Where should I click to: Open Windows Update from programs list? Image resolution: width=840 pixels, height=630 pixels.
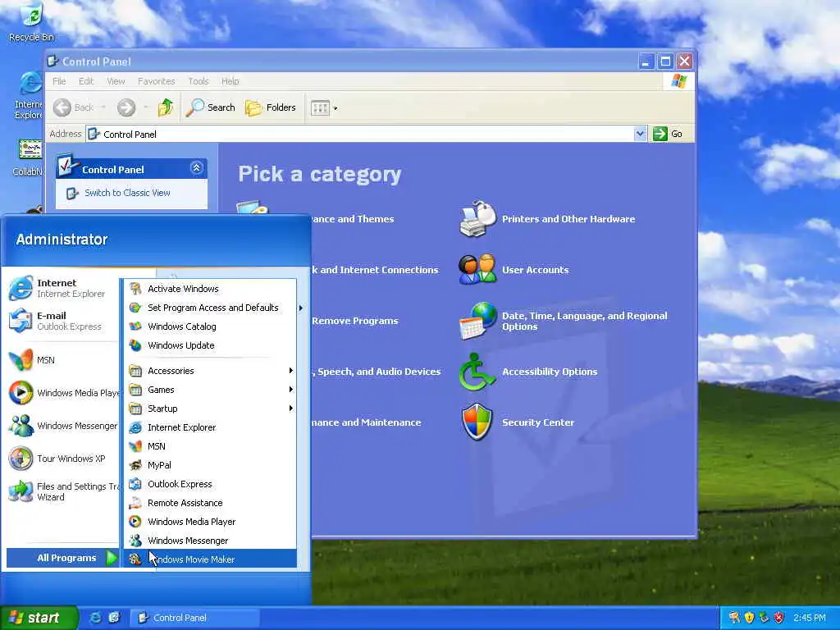pos(181,345)
